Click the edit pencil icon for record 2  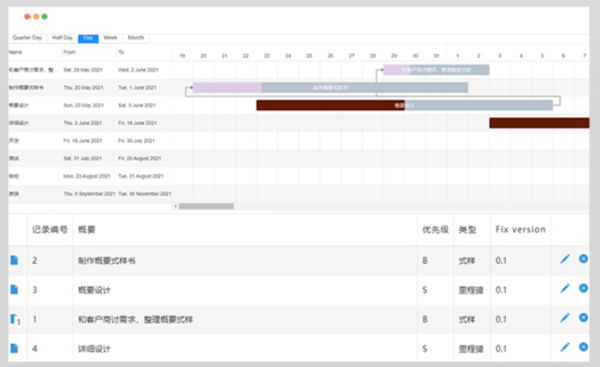565,259
